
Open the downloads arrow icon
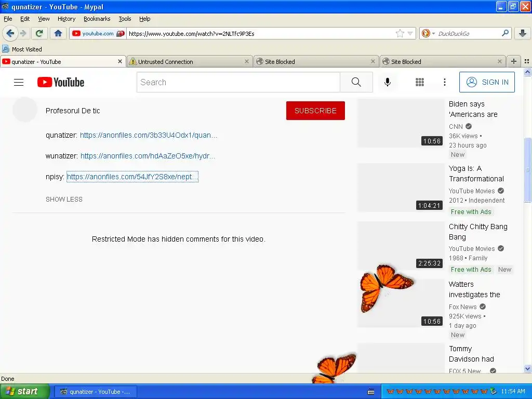coord(523,33)
